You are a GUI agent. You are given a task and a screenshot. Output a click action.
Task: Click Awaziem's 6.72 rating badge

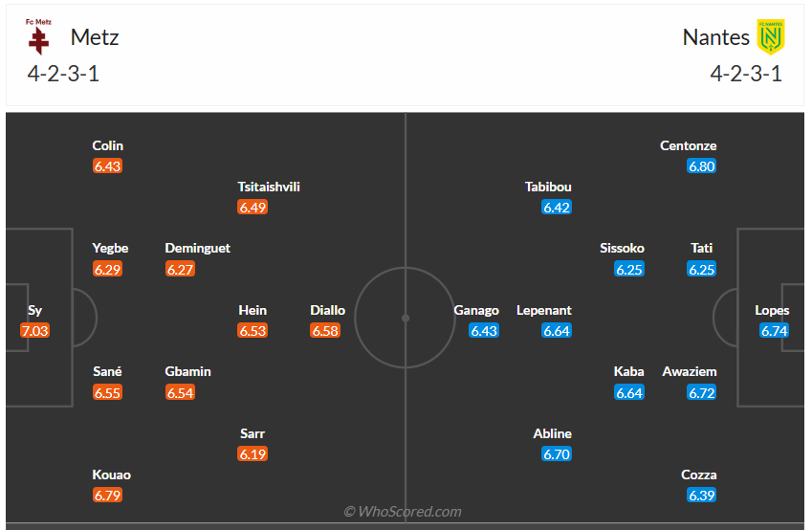point(701,392)
